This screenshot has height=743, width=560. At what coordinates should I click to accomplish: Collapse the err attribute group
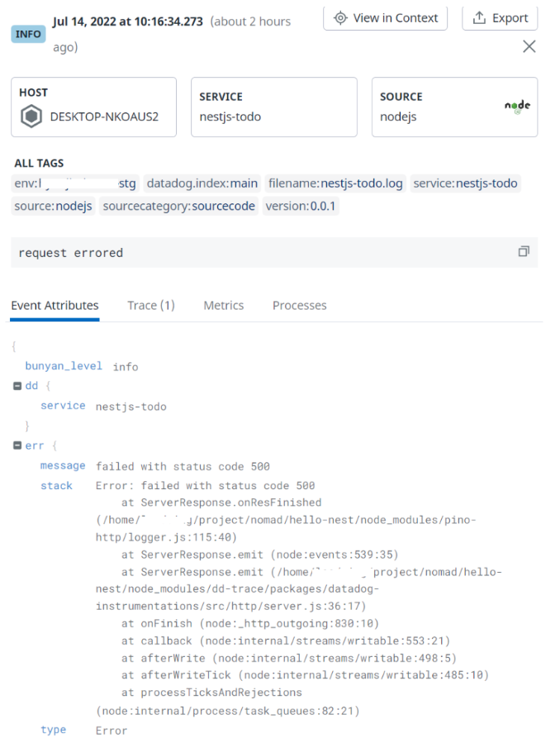click(17, 445)
